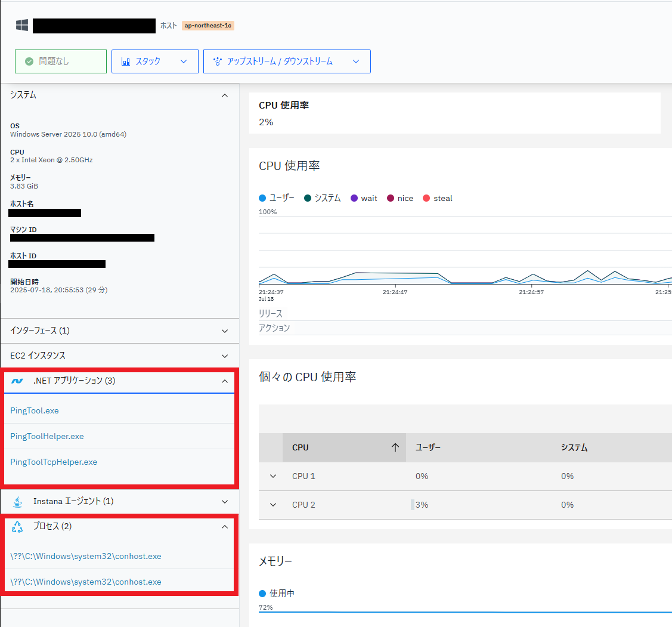The image size is (672, 627).
Task: Expand the CPU 2 row
Action: [273, 505]
